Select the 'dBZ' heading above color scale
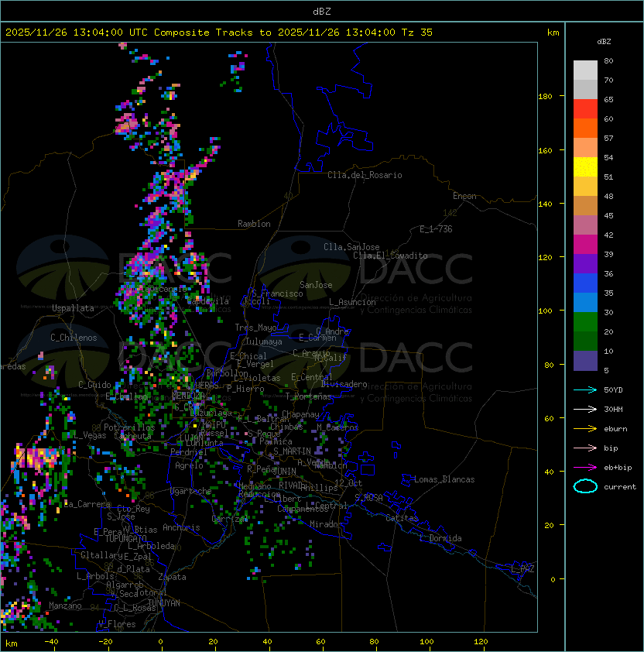 point(604,42)
